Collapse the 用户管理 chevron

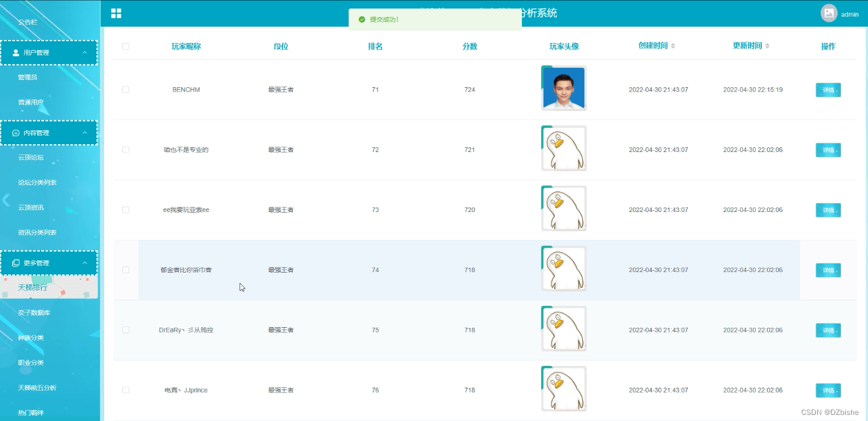85,53
